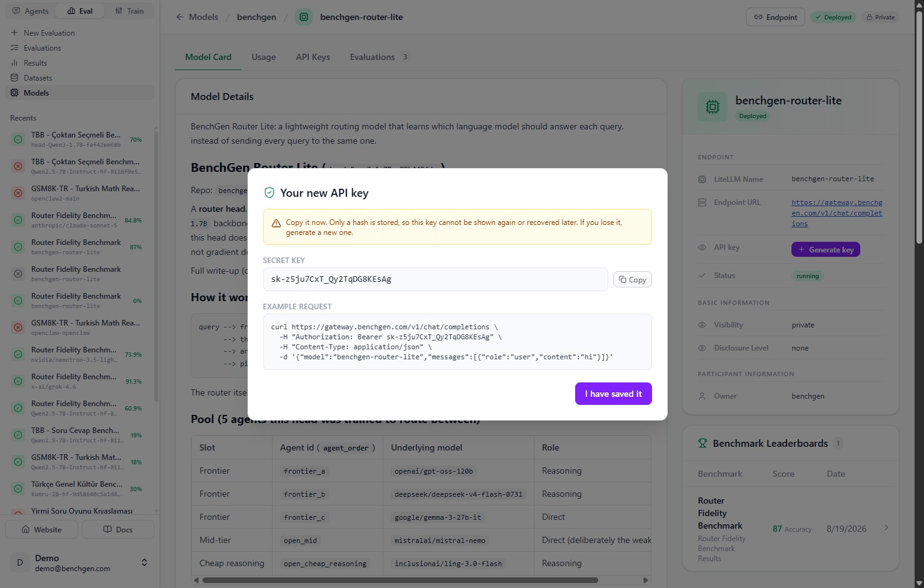The width and height of the screenshot is (924, 588).
Task: Click the person icon beside Owner
Action: [x=702, y=396]
